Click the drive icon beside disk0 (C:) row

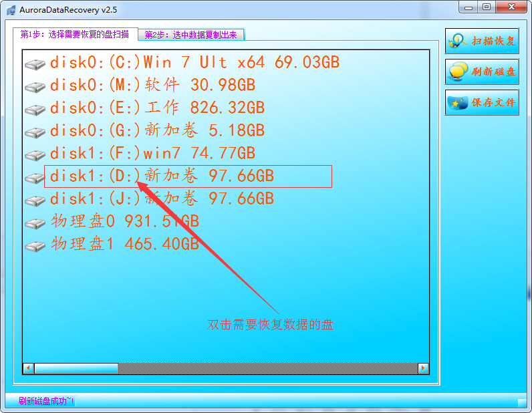click(x=35, y=63)
